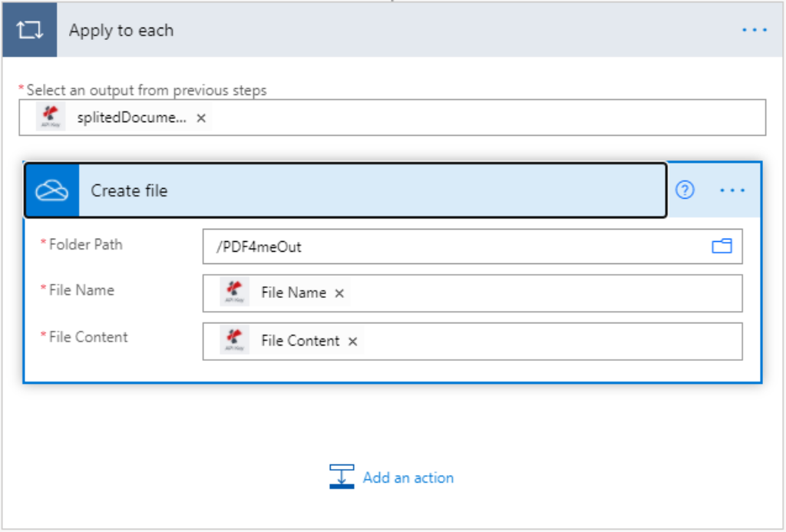The width and height of the screenshot is (786, 532).
Task: Click empty area of File Name field
Action: coord(537,293)
